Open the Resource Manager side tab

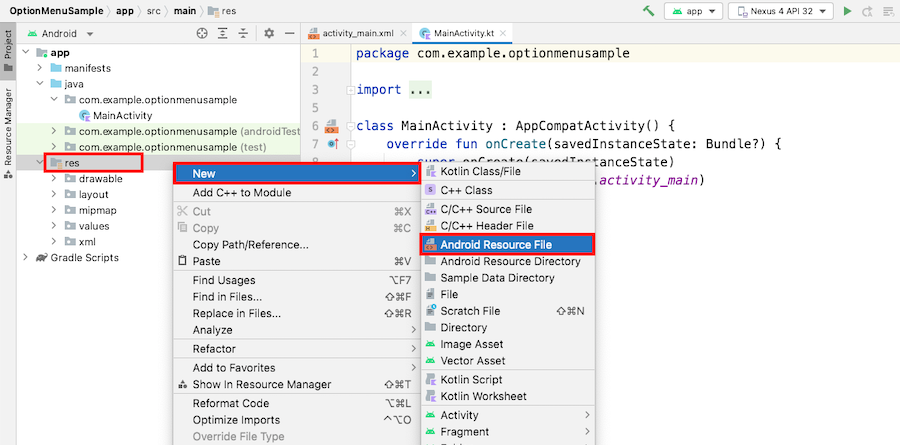pos(8,133)
